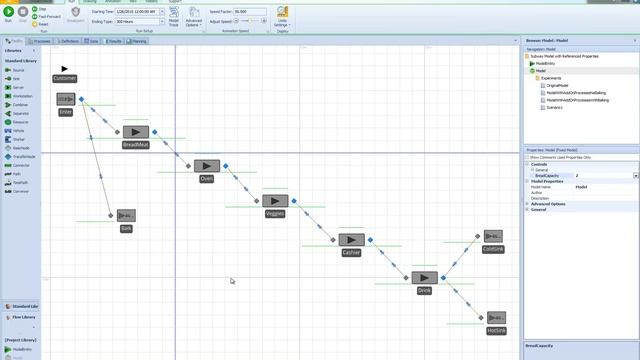Open the Advanced Options dropdown
Image resolution: width=640 pixels, height=360 pixels.
(x=194, y=16)
